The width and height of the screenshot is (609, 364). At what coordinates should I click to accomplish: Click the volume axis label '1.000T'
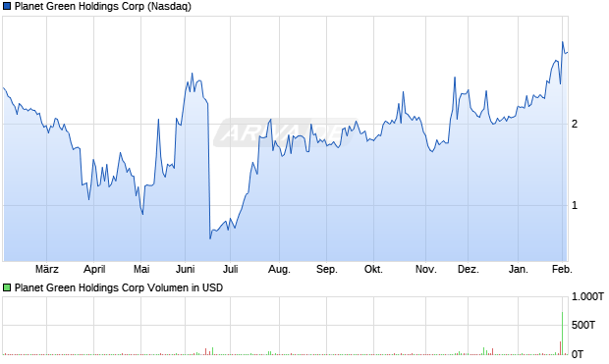click(587, 297)
